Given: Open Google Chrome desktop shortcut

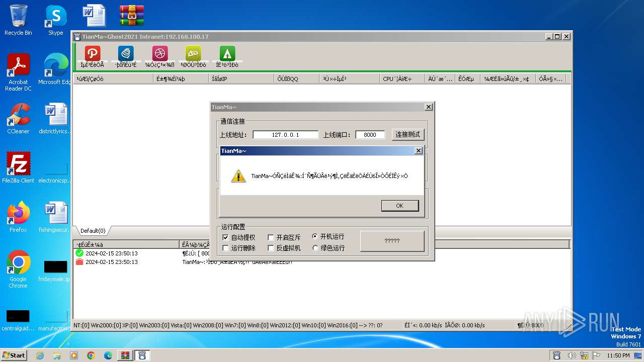Looking at the screenshot, I should coord(18,269).
